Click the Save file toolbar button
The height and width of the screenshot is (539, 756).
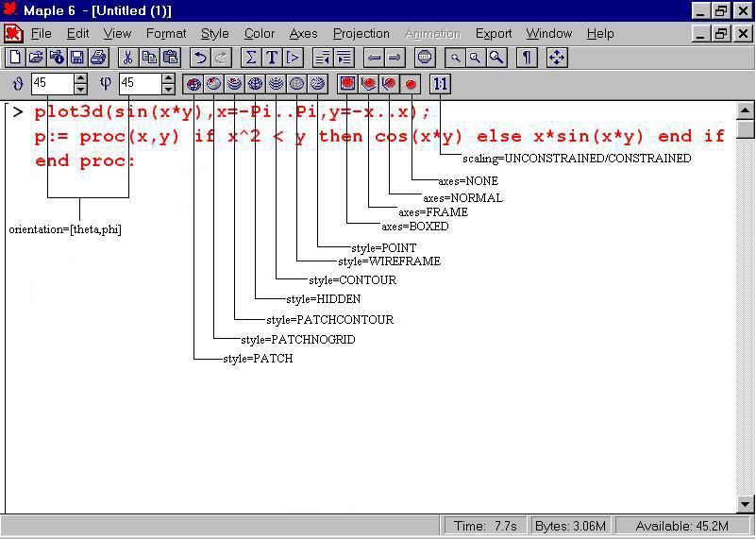[77, 59]
